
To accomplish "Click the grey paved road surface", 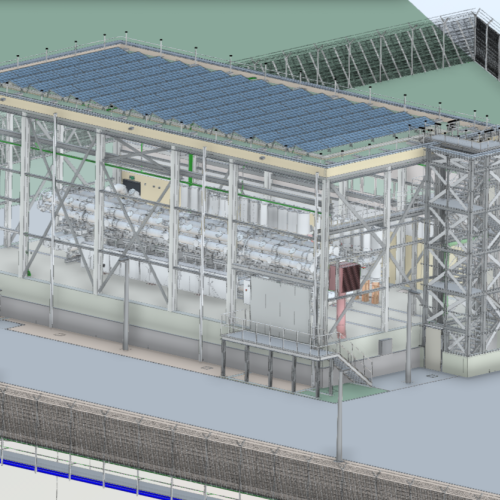I will click(x=233, y=393).
